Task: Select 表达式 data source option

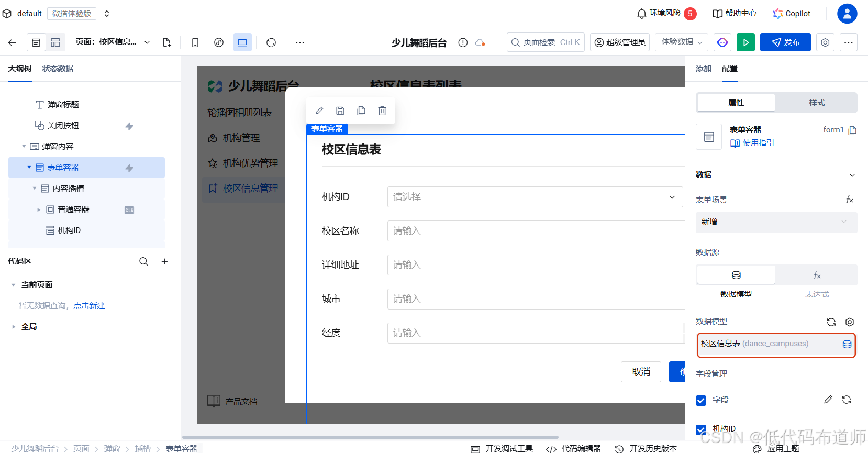Action: pyautogui.click(x=817, y=275)
